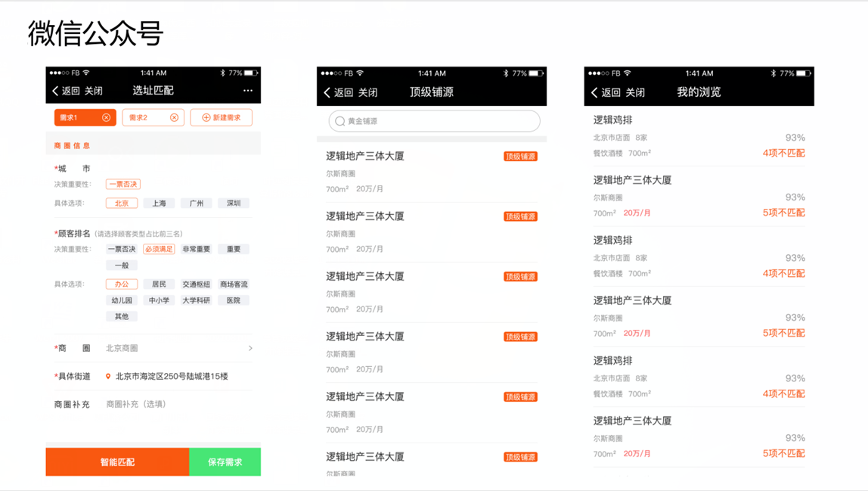This screenshot has width=868, height=491.
Task: Open 4项不匹配 details for 逻辑鸡排
Action: (x=784, y=152)
